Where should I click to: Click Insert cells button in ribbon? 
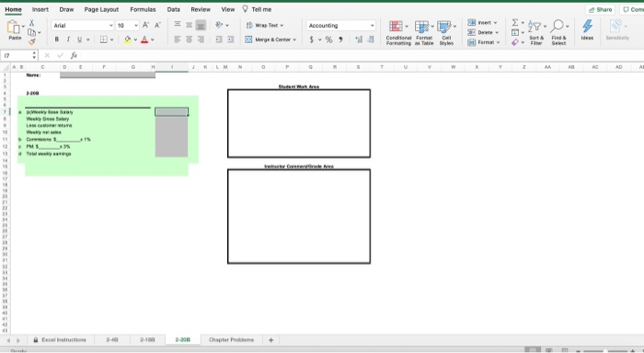click(x=483, y=23)
